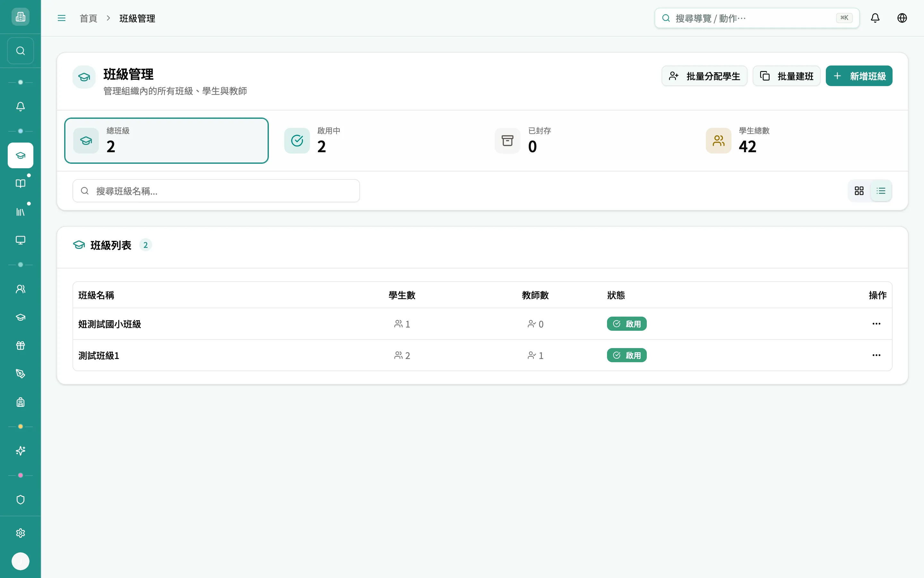This screenshot has height=578, width=924.
Task: Open the language globe icon
Action: point(902,18)
